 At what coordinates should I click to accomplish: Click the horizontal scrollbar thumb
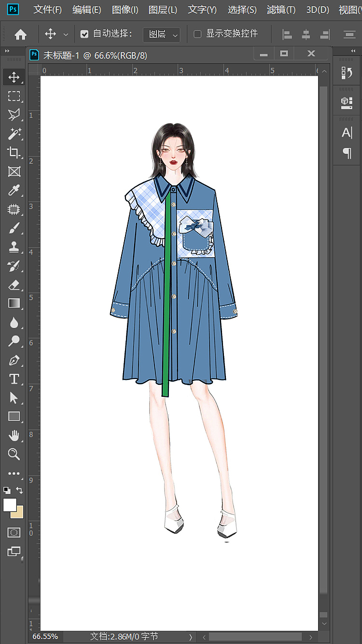255,637
